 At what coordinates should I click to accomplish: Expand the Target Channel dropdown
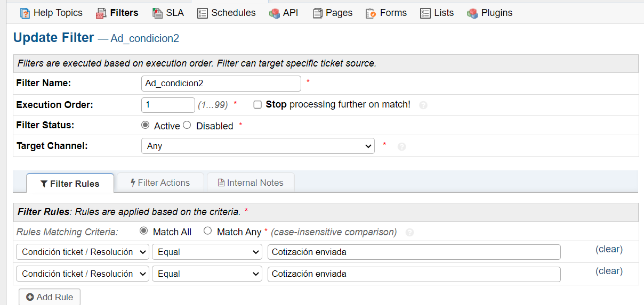(258, 146)
